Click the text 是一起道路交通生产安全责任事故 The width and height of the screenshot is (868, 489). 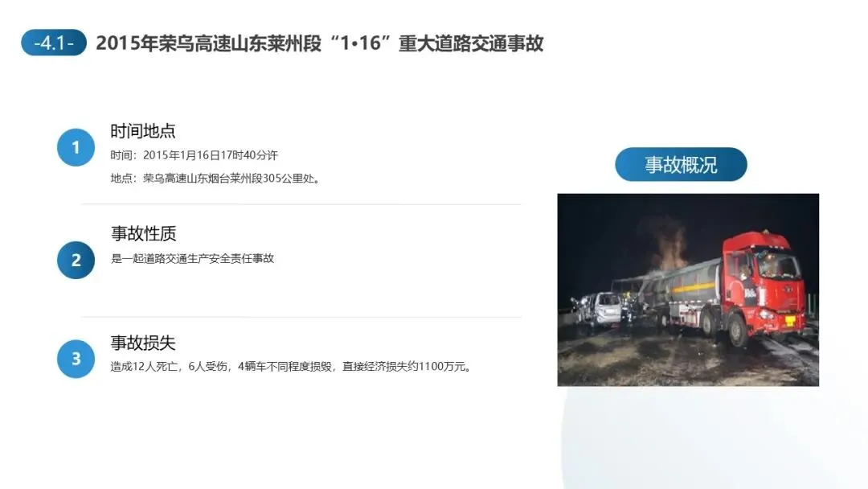tap(193, 259)
